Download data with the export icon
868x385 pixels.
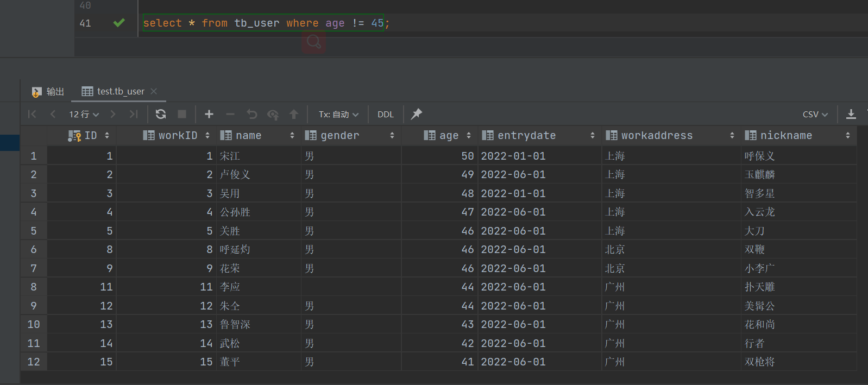coord(851,114)
